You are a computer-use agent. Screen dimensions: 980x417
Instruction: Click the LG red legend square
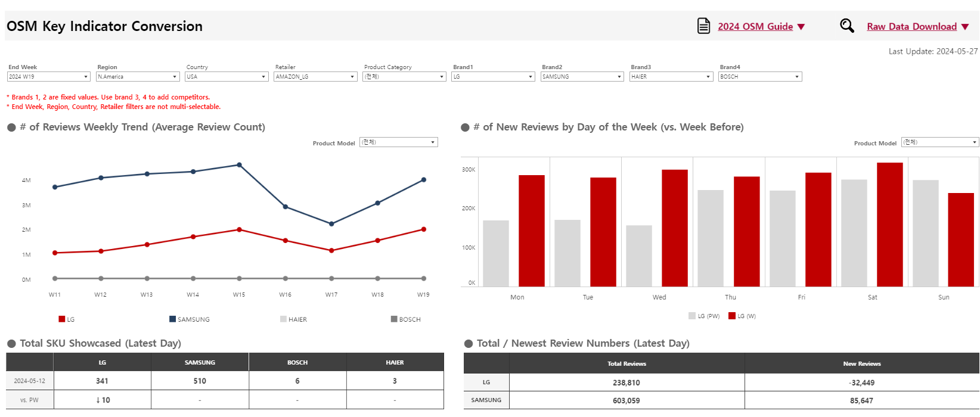tap(61, 319)
